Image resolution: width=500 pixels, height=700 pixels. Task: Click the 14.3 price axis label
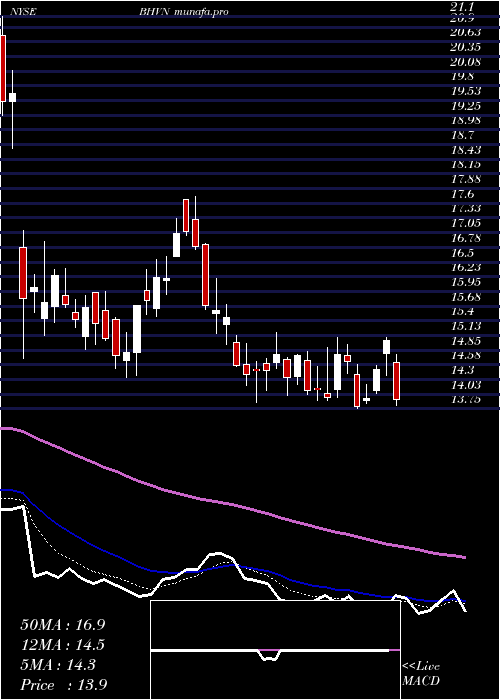point(463,370)
